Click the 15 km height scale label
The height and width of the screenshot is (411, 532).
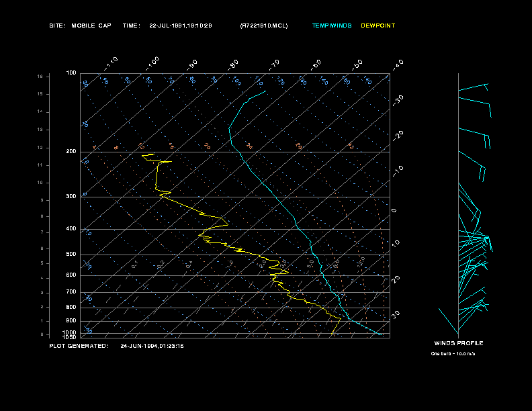coord(40,94)
